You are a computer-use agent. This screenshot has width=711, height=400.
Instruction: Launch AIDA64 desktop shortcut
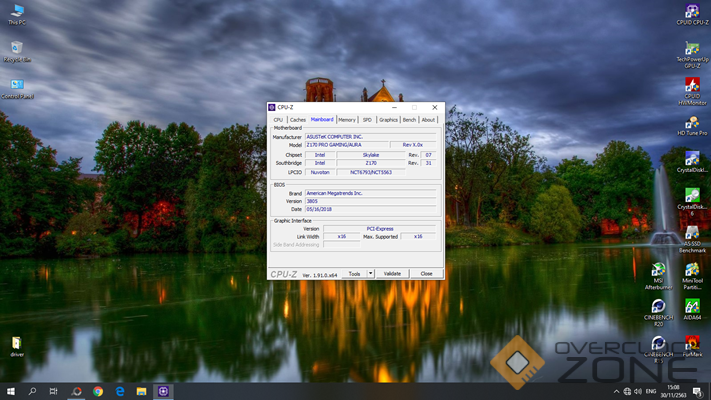pyautogui.click(x=692, y=309)
